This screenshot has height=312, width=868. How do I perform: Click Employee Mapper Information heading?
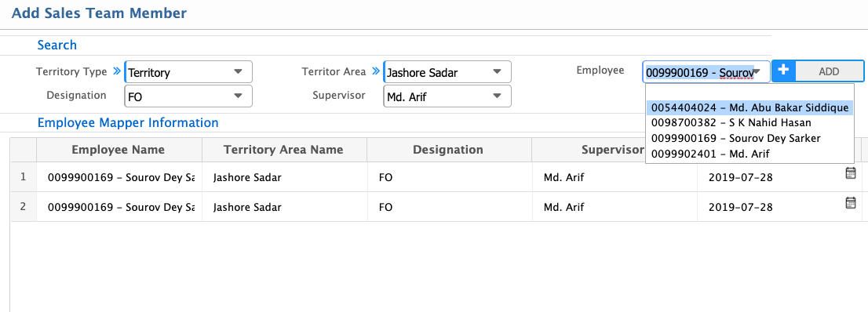pos(128,122)
